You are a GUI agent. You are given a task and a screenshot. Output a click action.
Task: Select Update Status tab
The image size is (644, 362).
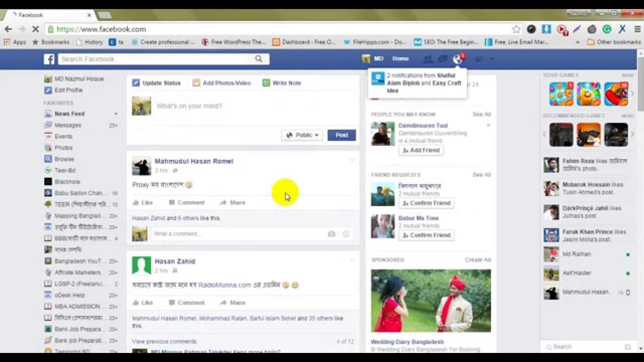156,83
